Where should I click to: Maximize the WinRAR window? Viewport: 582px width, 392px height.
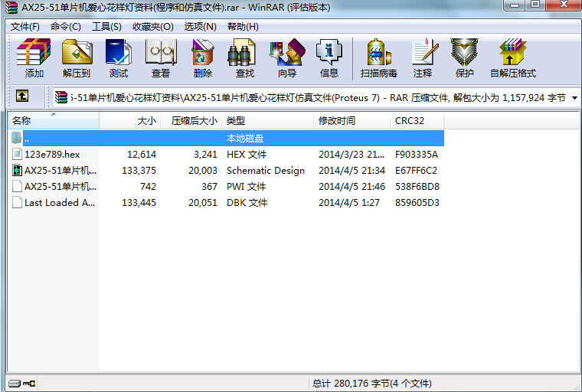coord(535,5)
